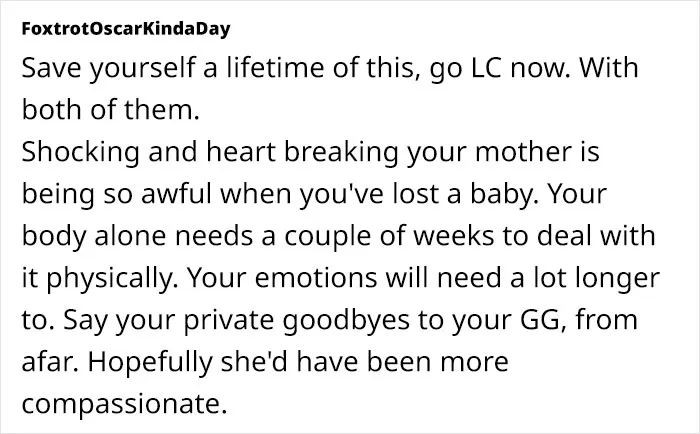The image size is (700, 434).
Task: Click the word "Hopefully" in eighth line
Action: click(x=150, y=361)
